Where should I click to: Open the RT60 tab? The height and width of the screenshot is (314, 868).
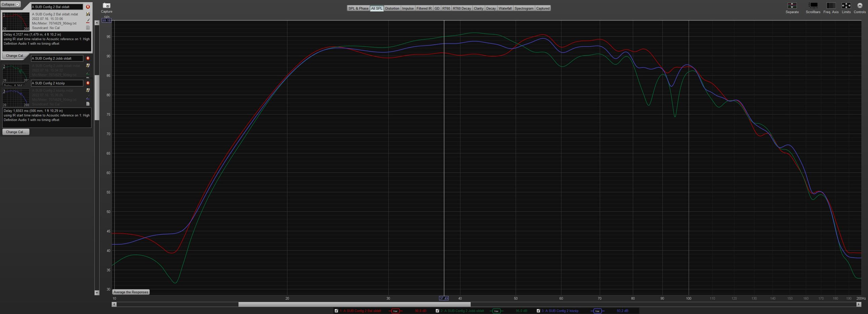446,8
